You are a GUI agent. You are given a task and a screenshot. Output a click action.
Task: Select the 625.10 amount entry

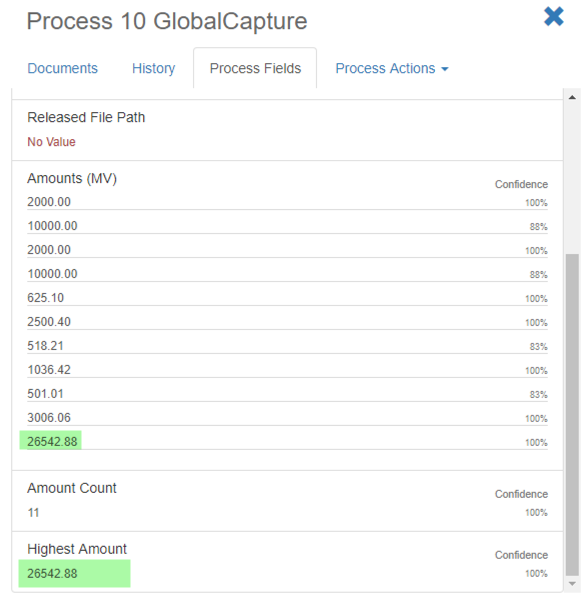287,298
